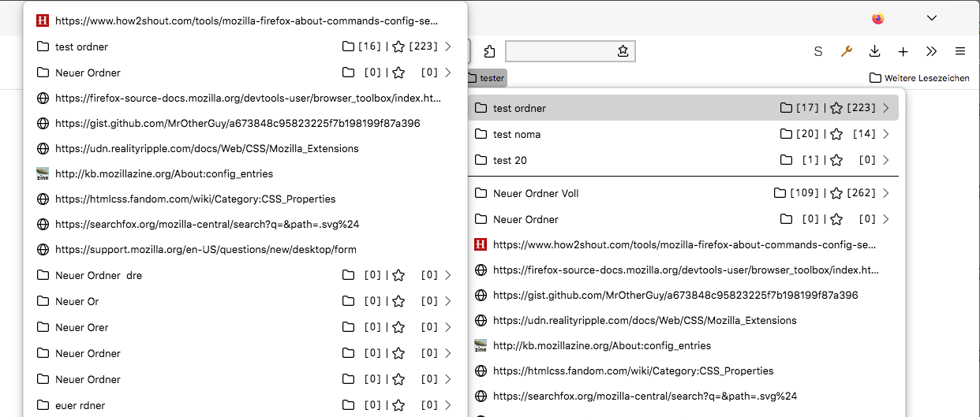Click inside the empty search input field

559,51
